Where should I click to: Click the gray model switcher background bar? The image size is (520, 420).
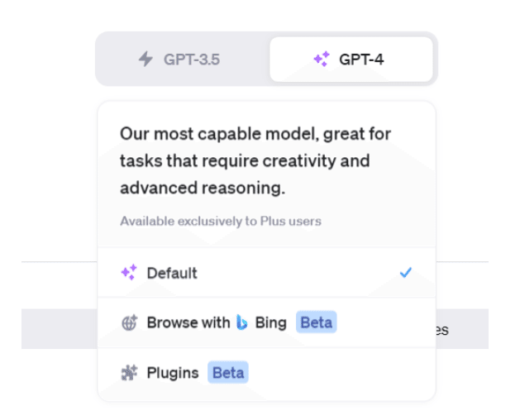(x=267, y=59)
